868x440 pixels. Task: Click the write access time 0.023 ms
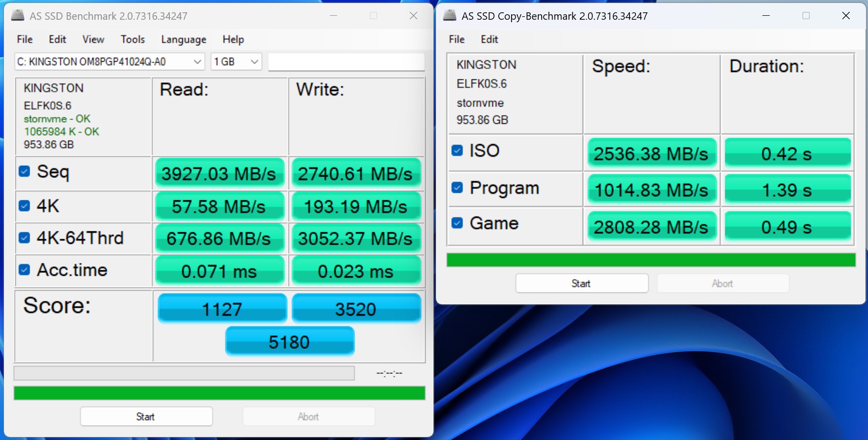(x=356, y=271)
